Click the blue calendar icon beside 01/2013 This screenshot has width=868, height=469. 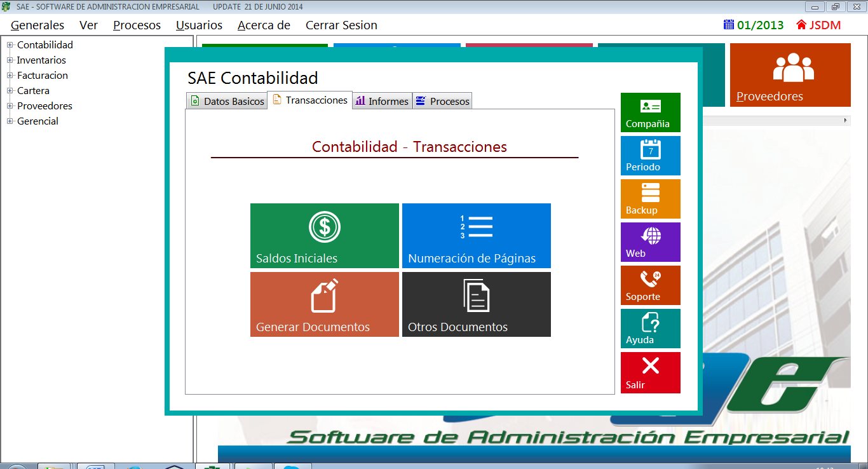[728, 25]
